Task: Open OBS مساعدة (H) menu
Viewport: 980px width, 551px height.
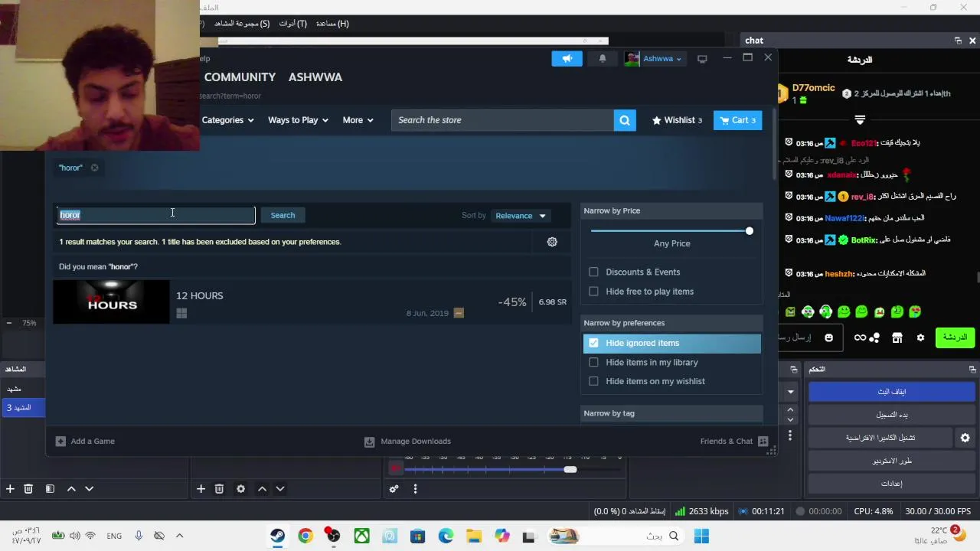Action: tap(332, 24)
